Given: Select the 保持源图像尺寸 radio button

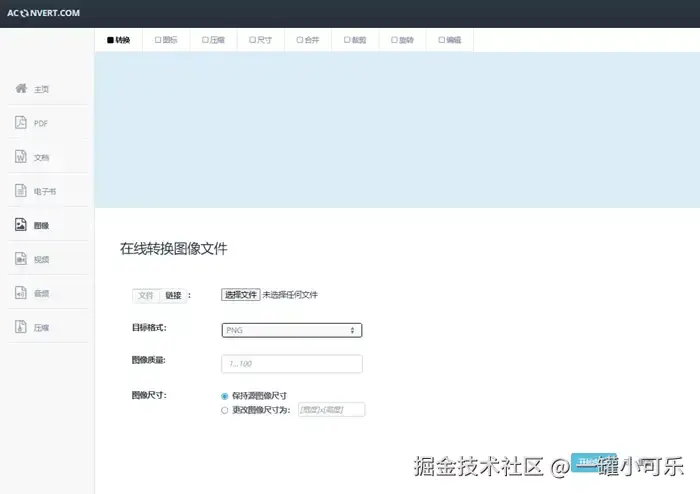Looking at the screenshot, I should [x=225, y=396].
